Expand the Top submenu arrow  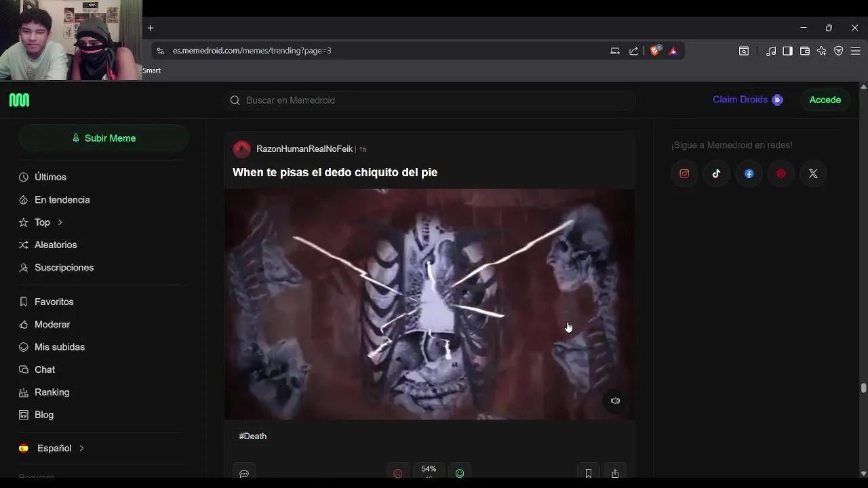tap(60, 222)
